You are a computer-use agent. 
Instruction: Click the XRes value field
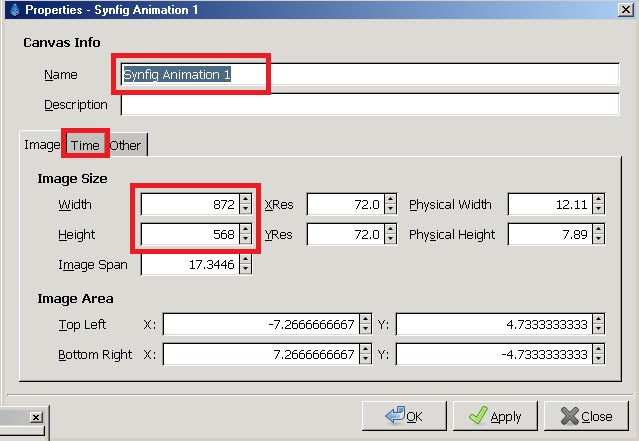click(346, 204)
